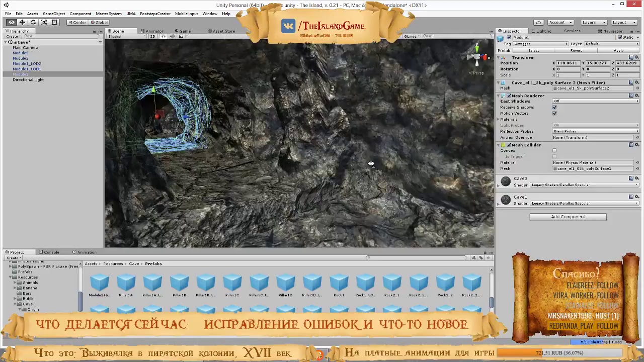Open the Account dropdown

pyautogui.click(x=560, y=22)
